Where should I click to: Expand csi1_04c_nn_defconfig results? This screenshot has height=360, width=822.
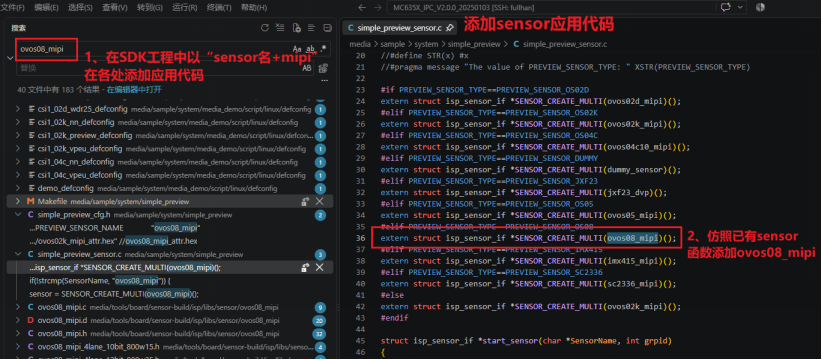(x=17, y=162)
